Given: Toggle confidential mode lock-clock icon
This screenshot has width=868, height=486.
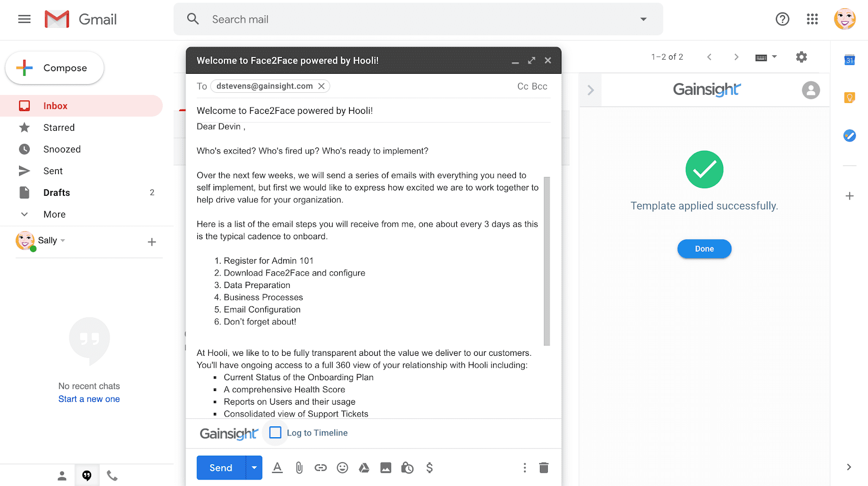Looking at the screenshot, I should (x=407, y=468).
